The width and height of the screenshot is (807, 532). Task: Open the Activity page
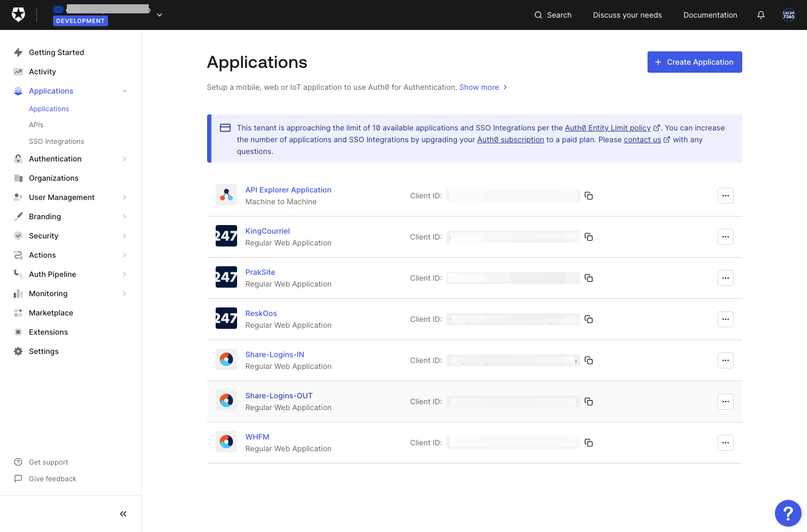coord(42,72)
